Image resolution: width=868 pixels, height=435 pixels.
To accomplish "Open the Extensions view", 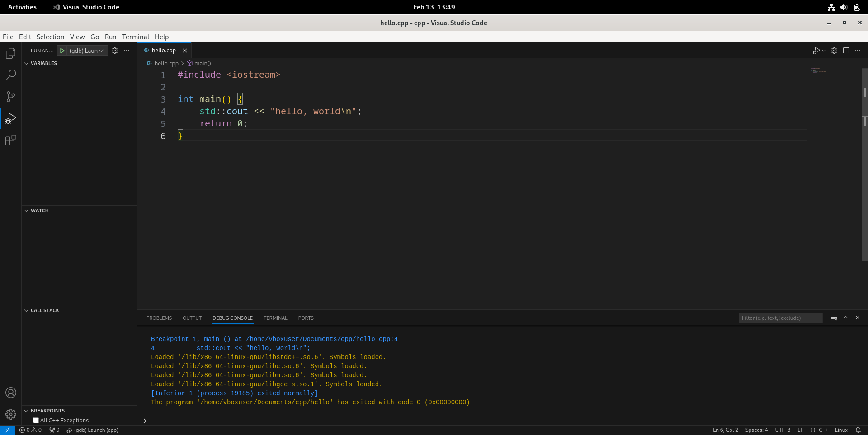I will pos(11,140).
